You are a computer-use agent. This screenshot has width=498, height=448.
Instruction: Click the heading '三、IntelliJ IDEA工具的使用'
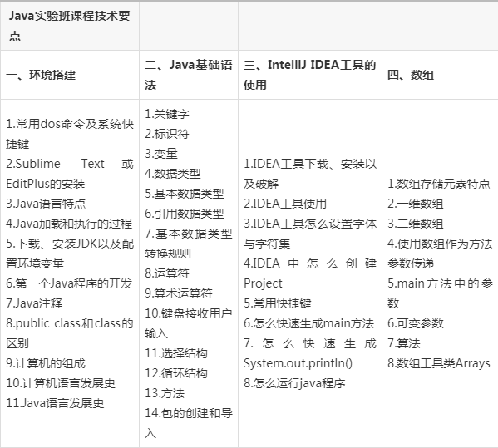(310, 75)
